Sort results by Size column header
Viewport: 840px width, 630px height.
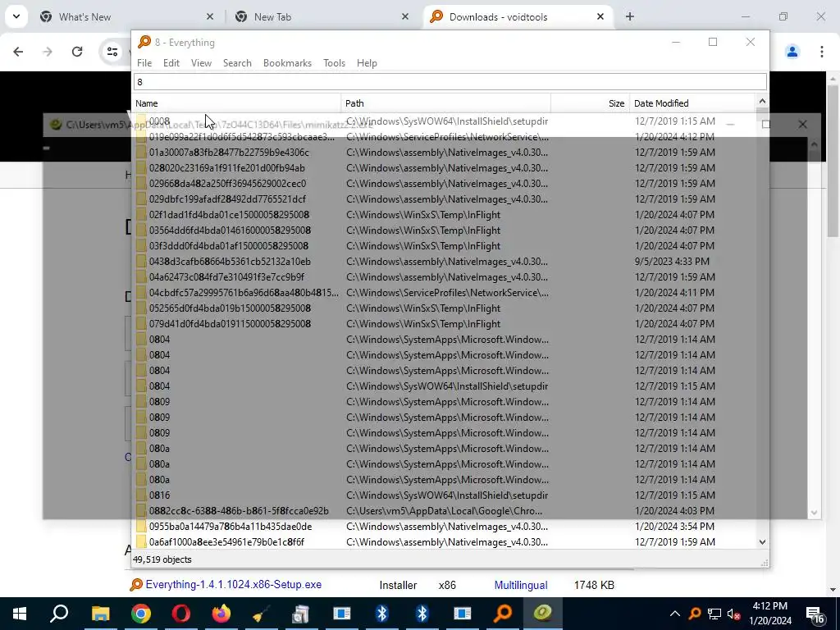(591, 103)
